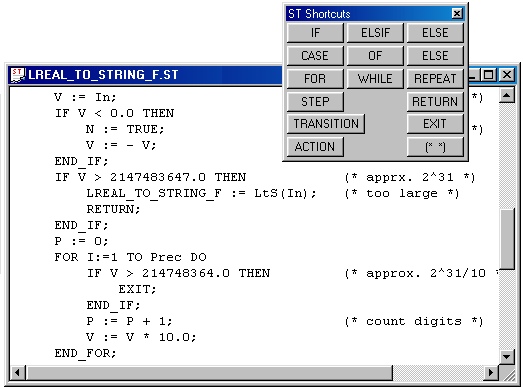Click on 'V := - V;' line

(x=121, y=145)
